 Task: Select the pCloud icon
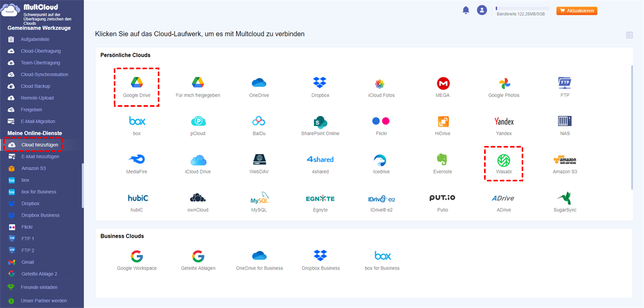(198, 121)
